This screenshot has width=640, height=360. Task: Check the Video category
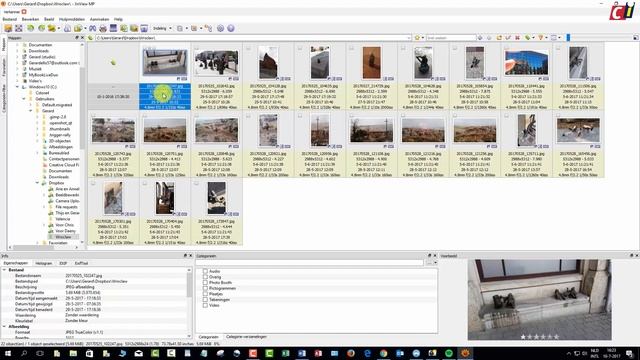[205, 305]
